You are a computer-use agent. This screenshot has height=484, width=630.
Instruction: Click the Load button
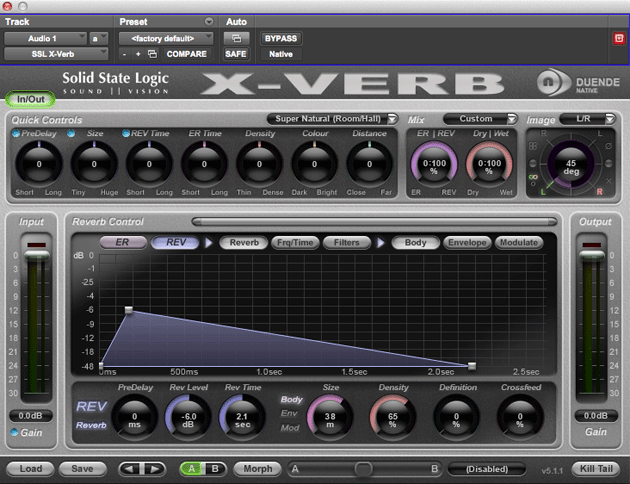pyautogui.click(x=31, y=469)
